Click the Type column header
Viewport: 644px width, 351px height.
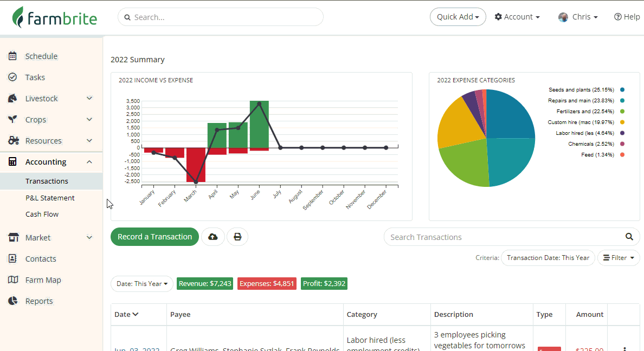click(x=544, y=315)
